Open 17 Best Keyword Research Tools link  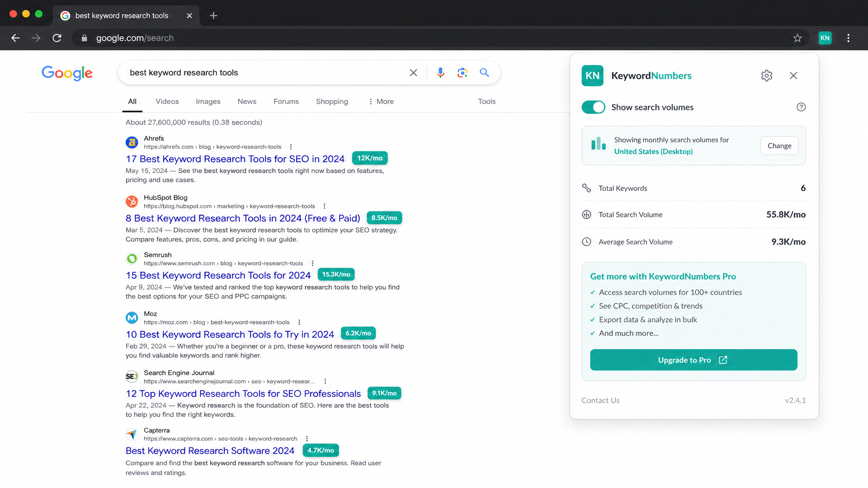click(235, 159)
